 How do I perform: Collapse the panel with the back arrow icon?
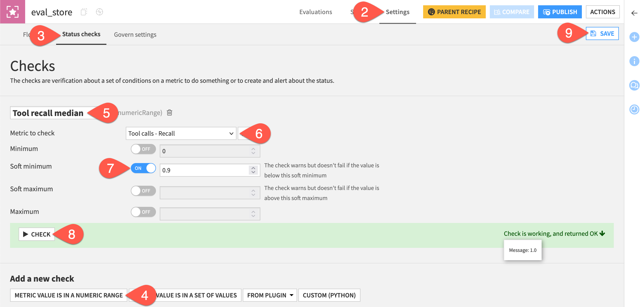(634, 13)
